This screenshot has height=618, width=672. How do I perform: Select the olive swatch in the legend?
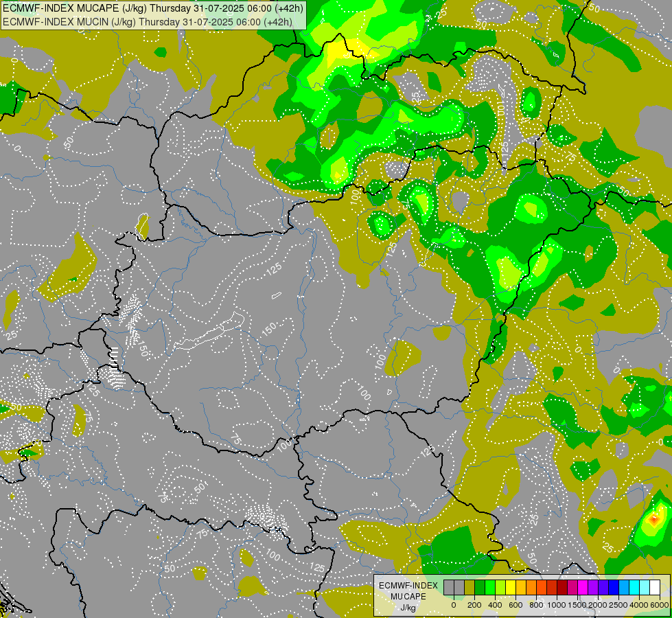point(470,587)
